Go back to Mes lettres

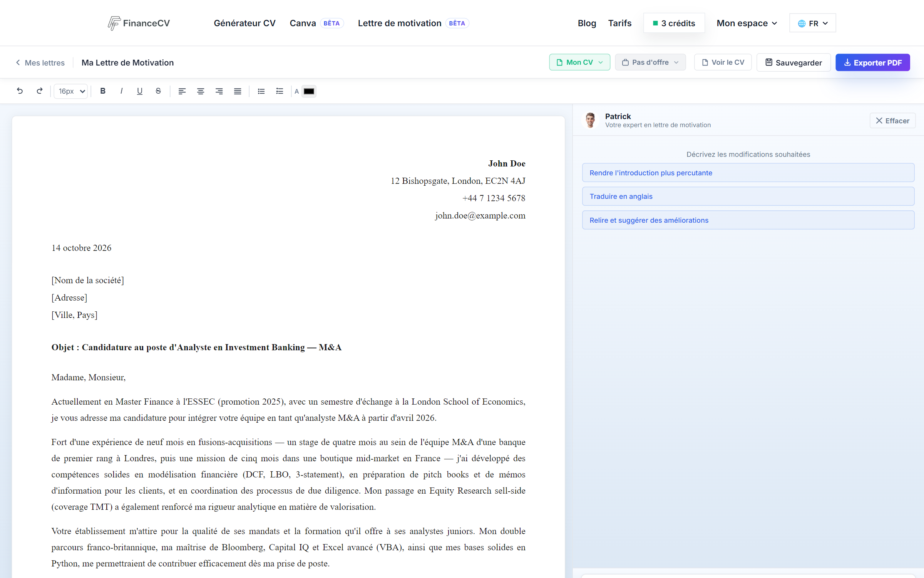40,63
